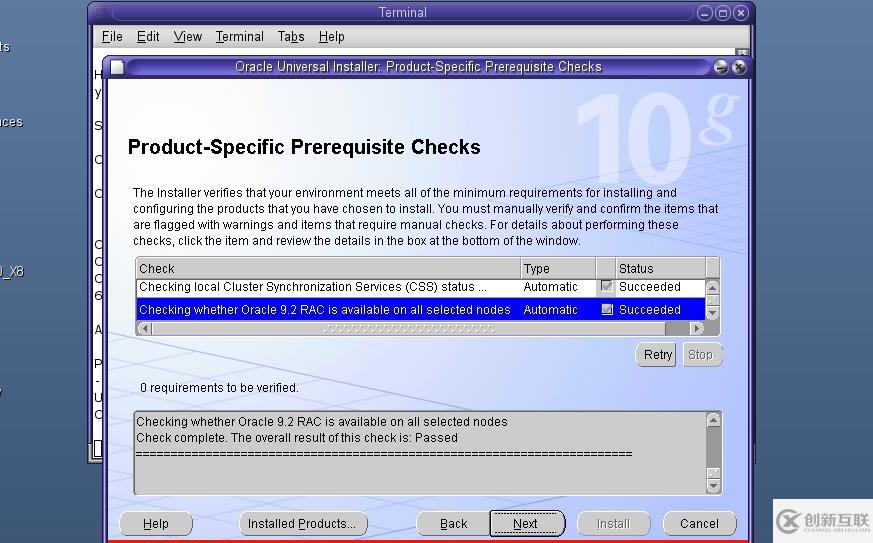
Task: Close the Oracle Universal Installer window
Action: click(739, 67)
